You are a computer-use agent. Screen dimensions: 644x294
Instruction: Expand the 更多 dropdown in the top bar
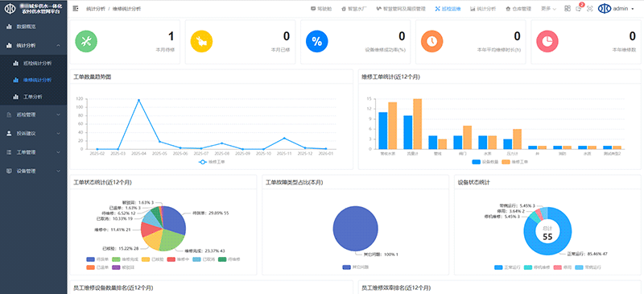[548, 9]
